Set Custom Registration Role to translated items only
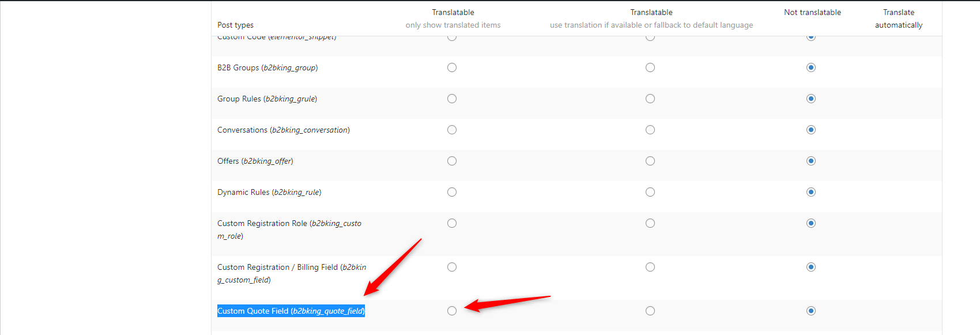The image size is (980, 335). click(452, 223)
